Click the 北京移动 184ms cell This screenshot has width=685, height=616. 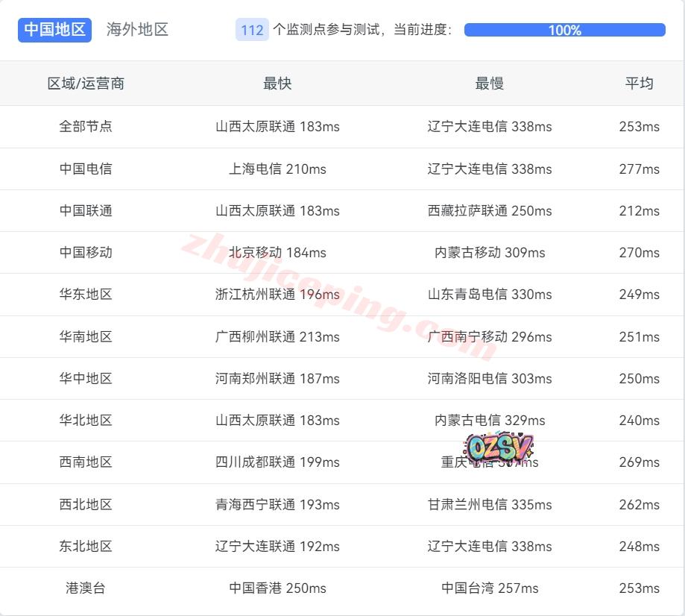[277, 253]
